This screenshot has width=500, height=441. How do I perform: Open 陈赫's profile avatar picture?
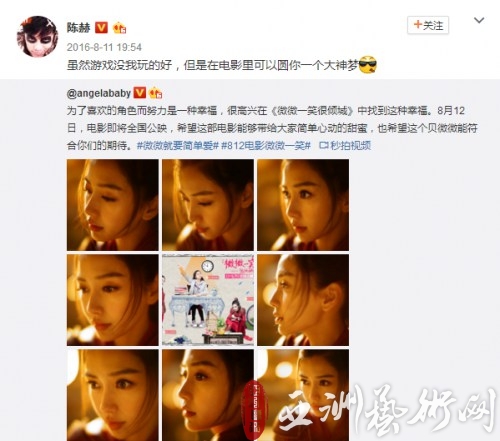point(37,37)
